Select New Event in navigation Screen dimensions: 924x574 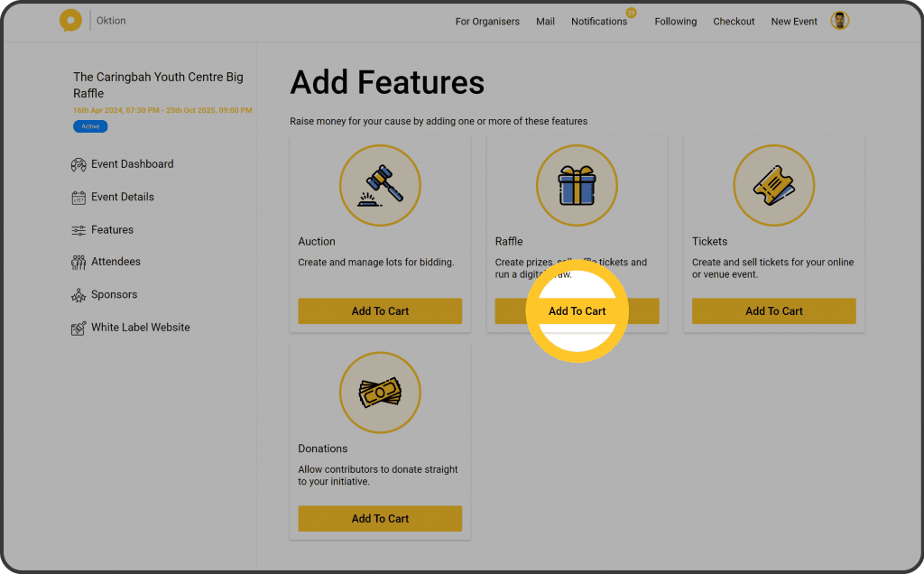coord(794,22)
